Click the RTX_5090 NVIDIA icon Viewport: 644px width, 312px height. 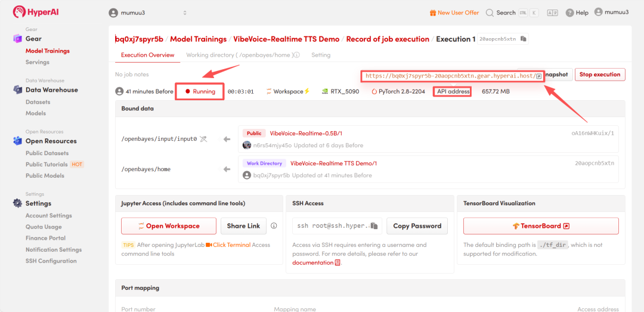click(324, 91)
